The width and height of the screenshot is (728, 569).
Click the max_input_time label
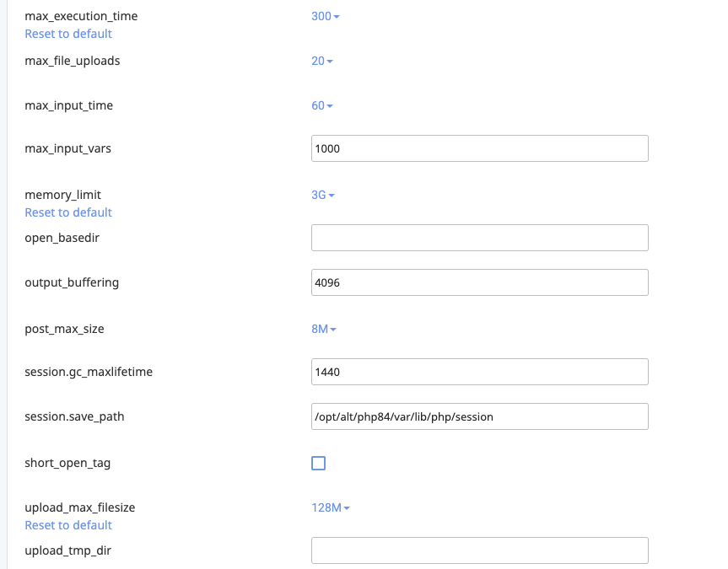pos(68,106)
